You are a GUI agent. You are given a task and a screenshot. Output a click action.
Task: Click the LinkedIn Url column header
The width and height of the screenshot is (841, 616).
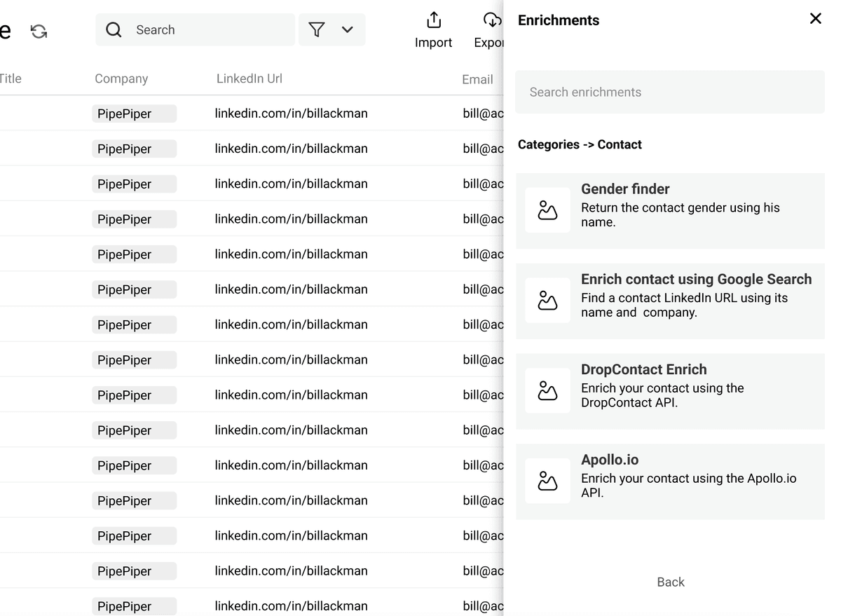[249, 78]
